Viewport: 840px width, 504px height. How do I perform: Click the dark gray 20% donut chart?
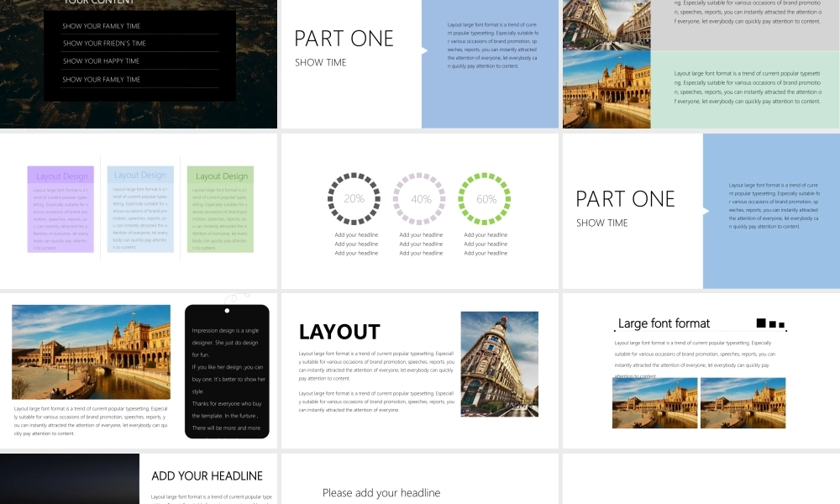pos(354,199)
